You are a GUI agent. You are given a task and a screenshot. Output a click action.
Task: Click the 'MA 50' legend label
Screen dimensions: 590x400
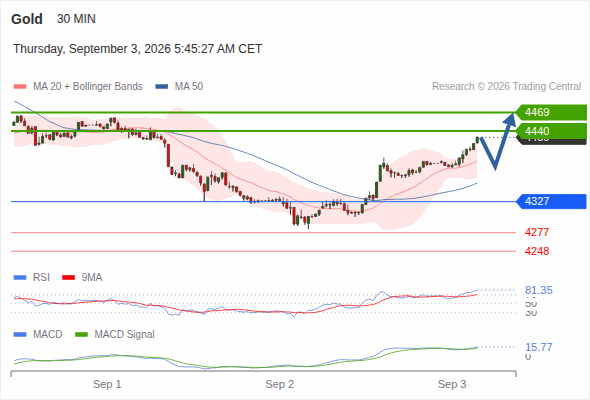pos(189,87)
